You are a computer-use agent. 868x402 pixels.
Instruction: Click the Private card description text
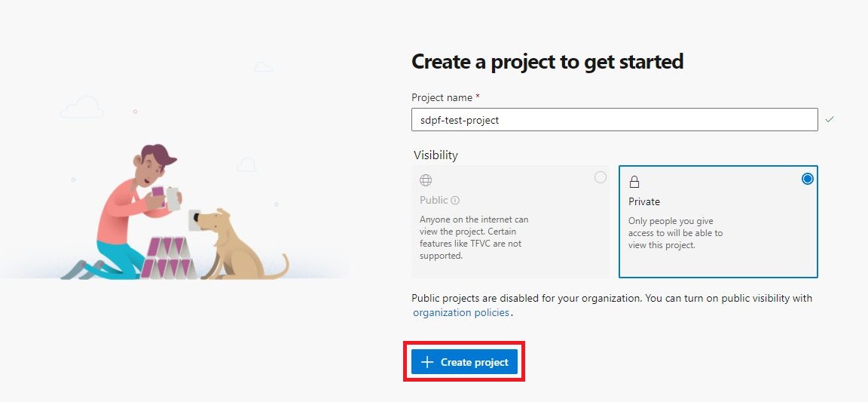tap(675, 233)
